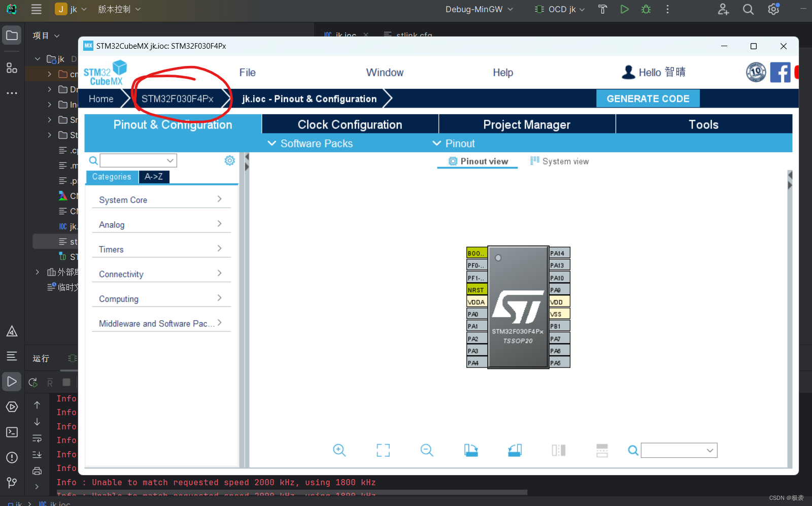Open the project folder tool window icon

click(12, 36)
